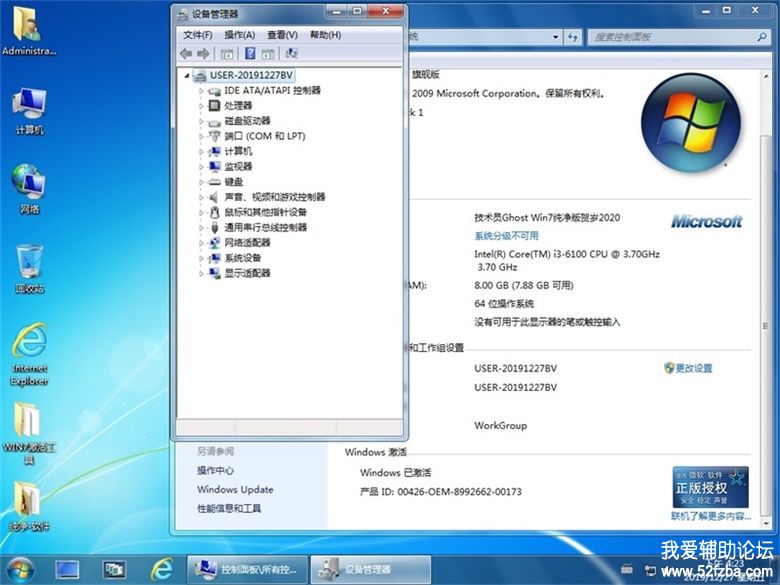Select the Internet Explorer desktop icon
This screenshot has height=585, width=780.
(29, 354)
